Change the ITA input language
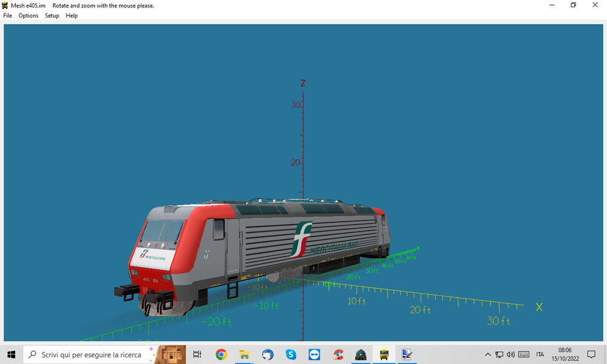Image resolution: width=607 pixels, height=364 pixels. click(540, 354)
